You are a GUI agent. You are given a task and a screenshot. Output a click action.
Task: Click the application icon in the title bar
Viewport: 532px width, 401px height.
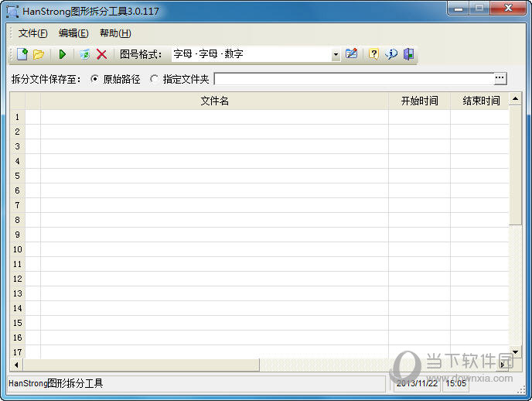[x=12, y=12]
